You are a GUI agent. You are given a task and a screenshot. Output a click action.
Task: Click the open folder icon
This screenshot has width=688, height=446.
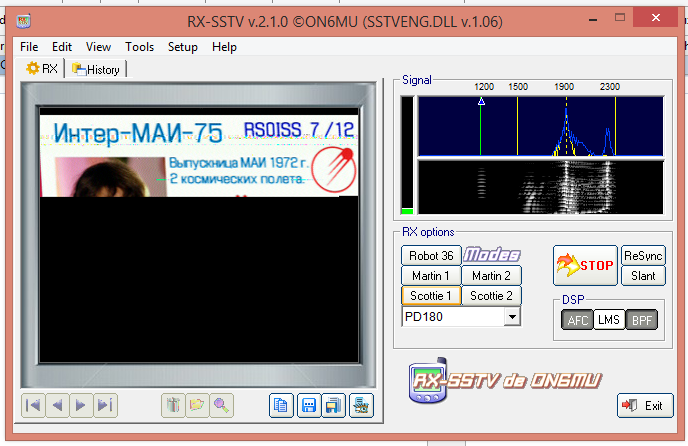[x=197, y=405]
